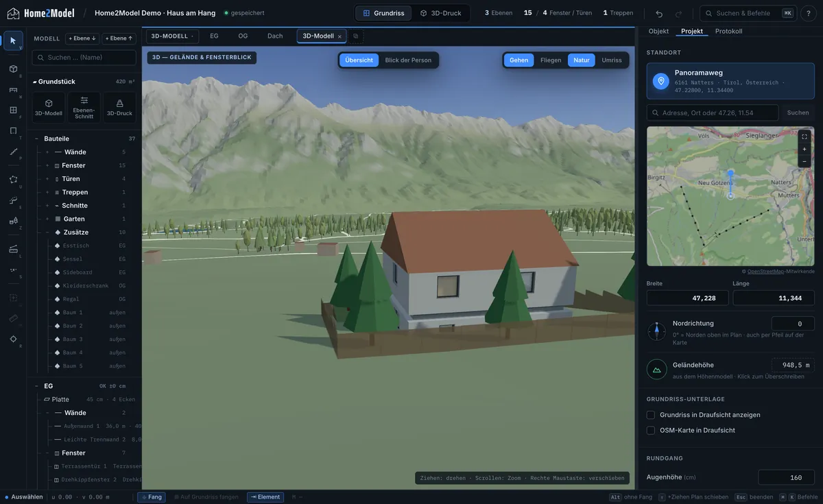The image size is (823, 504).
Task: Open help with the question mark icon
Action: coord(809,13)
